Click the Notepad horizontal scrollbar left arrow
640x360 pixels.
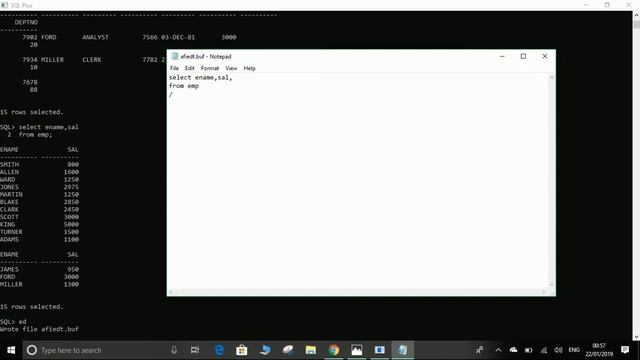tap(171, 292)
